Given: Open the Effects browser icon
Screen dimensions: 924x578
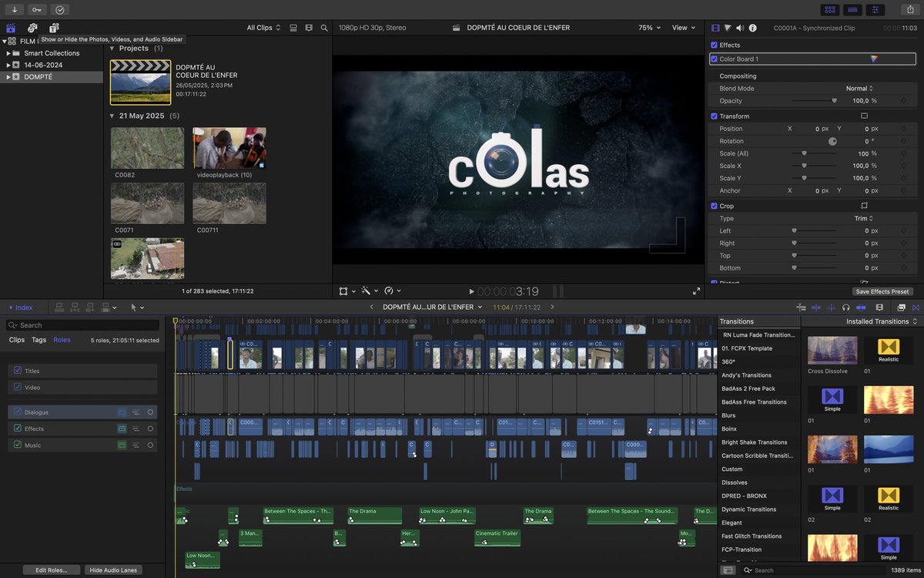Looking at the screenshot, I should [x=902, y=307].
